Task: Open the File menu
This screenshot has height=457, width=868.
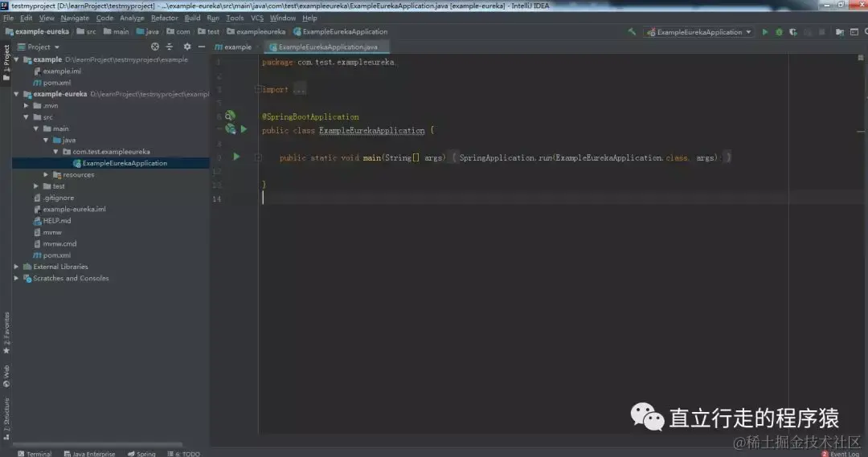Action: pyautogui.click(x=8, y=18)
